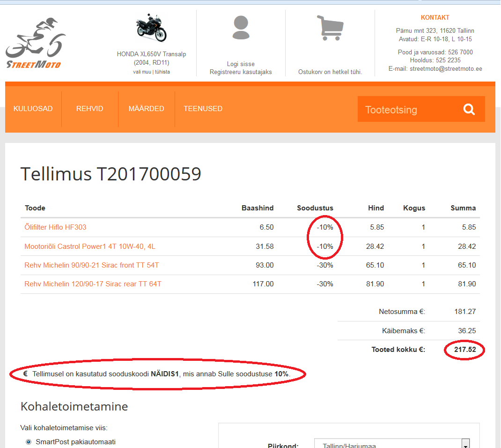Open the 'Logi sisse' login link
This screenshot has width=501, height=448.
tap(241, 64)
